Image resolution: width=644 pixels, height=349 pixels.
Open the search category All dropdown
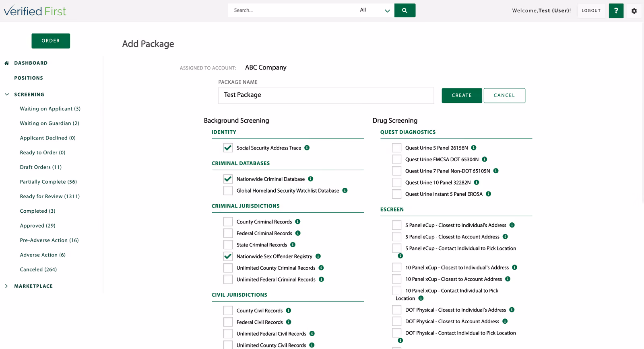(x=374, y=10)
